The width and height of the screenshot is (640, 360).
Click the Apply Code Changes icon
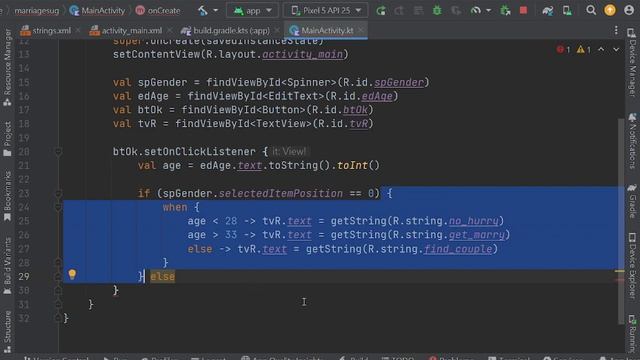tap(418, 11)
